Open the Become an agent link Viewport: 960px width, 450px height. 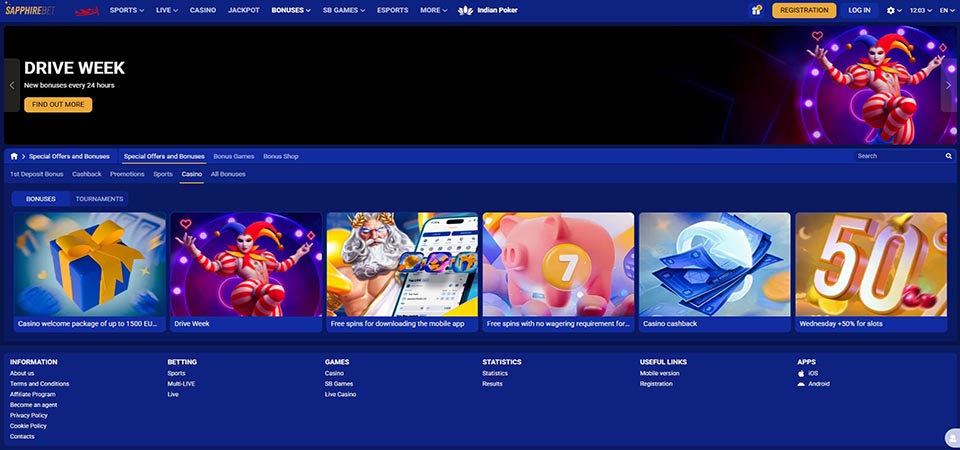click(34, 405)
